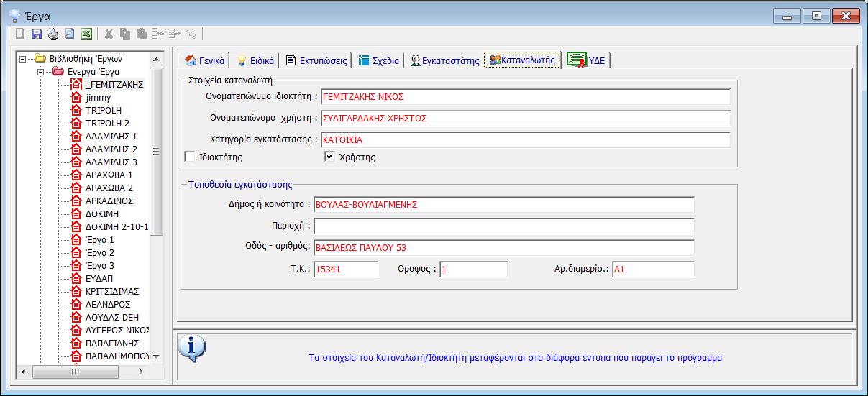868x396 pixels.
Task: Open the Εγκαταστάτης tab
Action: pos(444,60)
